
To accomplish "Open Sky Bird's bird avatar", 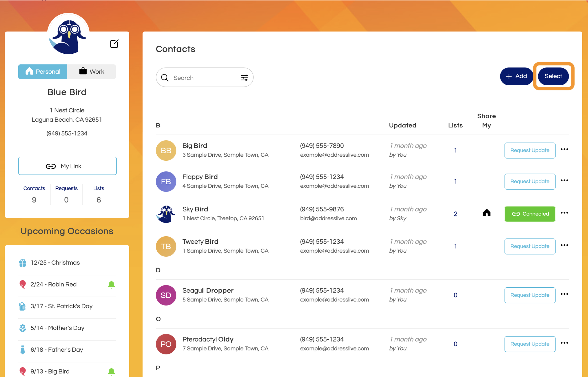I will [x=166, y=214].
